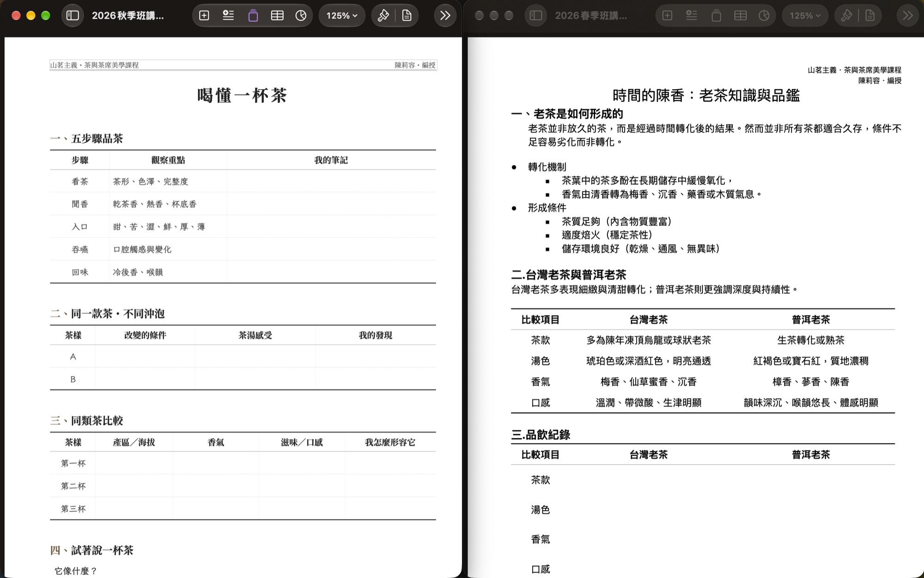Click the heading 時間的陳香：老茶知識與品鑑

coord(706,95)
